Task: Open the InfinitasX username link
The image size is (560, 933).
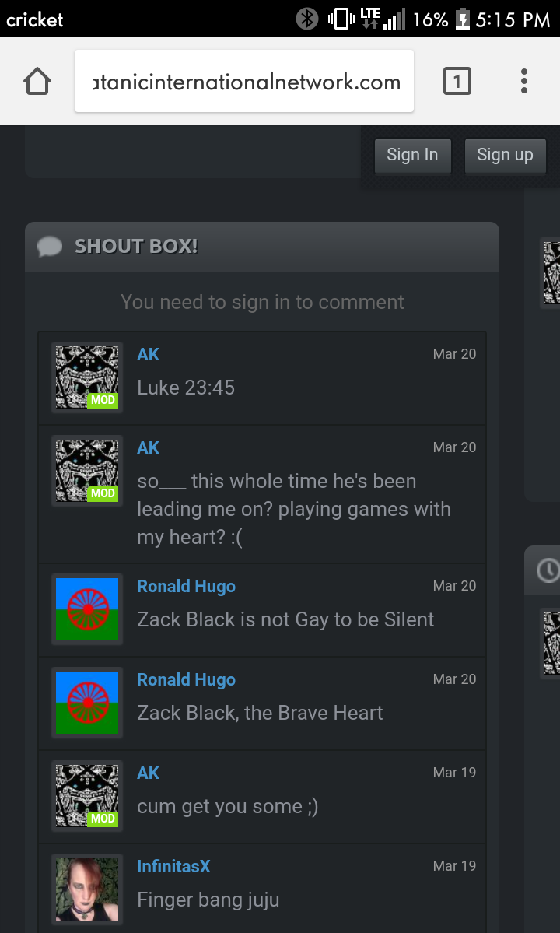Action: [173, 866]
